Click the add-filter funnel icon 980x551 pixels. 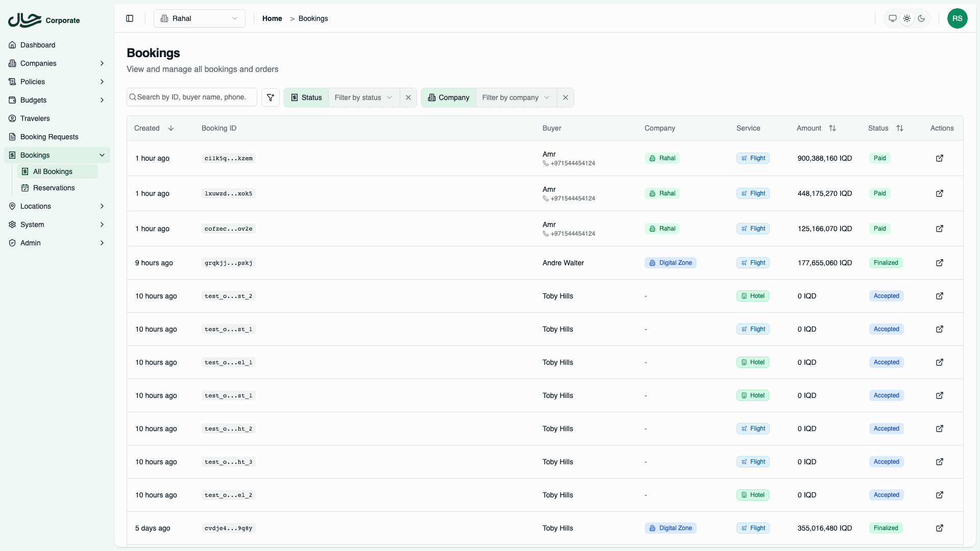click(x=270, y=97)
